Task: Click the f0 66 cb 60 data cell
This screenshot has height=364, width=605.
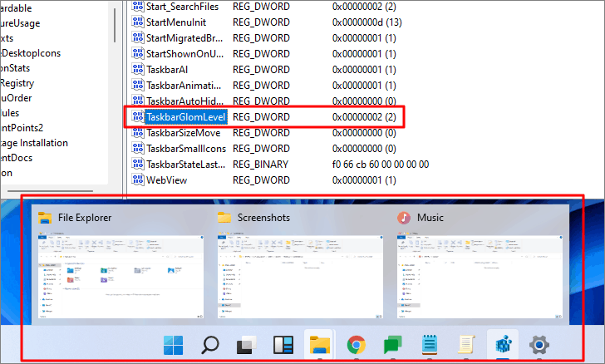Action: pyautogui.click(x=381, y=165)
